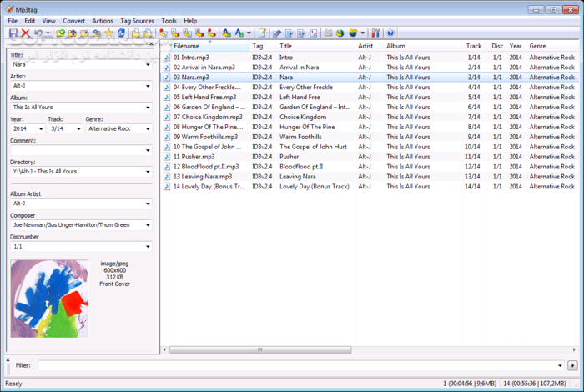
Task: Click the grey freedb disc drive icon
Action: coord(328,33)
